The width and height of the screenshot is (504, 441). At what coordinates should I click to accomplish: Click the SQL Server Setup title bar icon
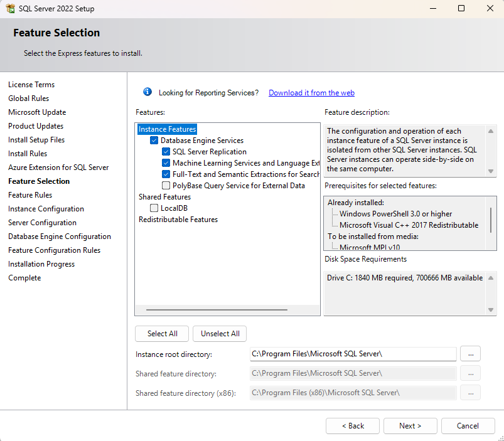click(9, 9)
